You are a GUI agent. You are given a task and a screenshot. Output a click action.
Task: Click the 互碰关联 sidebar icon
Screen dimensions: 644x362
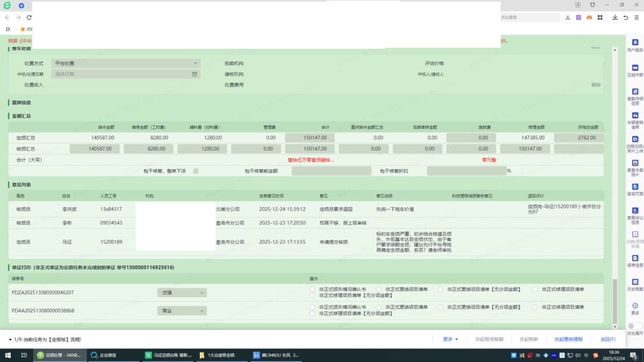point(635,70)
